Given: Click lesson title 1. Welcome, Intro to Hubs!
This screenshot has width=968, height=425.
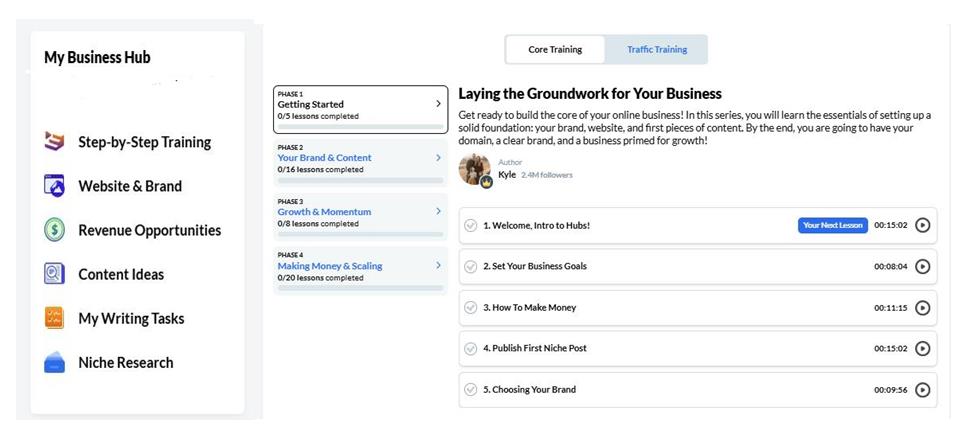Looking at the screenshot, I should 536,225.
